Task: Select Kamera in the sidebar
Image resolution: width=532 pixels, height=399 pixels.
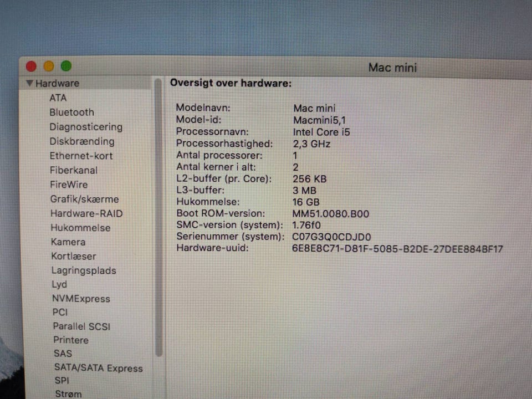Action: coord(68,242)
